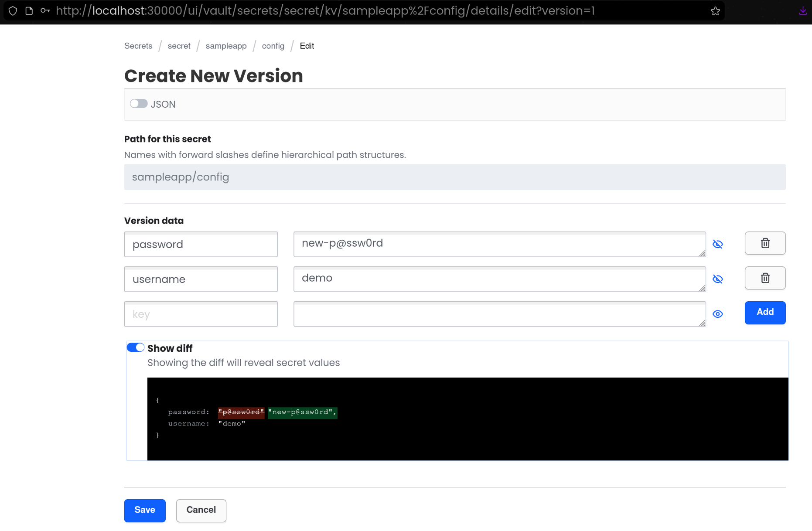The image size is (812, 531).
Task: Turn off the Show diff switch
Action: tap(136, 347)
